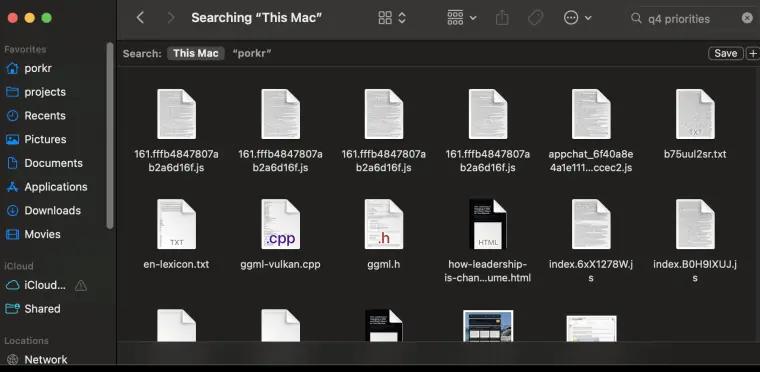Open the Group By options dropdown

click(x=461, y=18)
